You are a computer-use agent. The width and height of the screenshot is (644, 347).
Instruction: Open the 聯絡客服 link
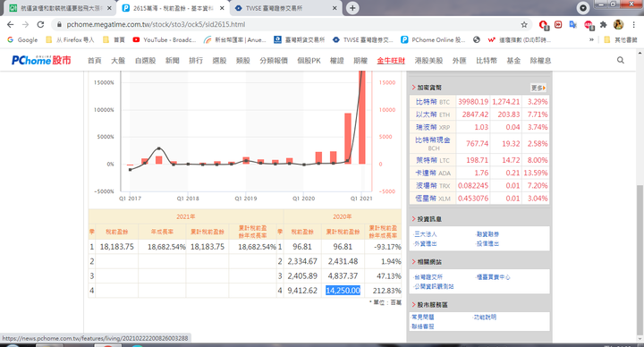[x=422, y=326]
